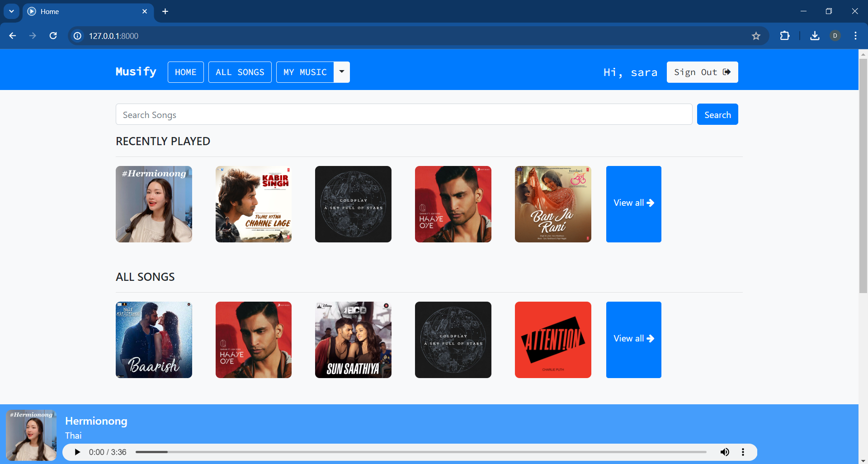Play the Hermionong track
Viewport: 868px width, 464px height.
click(x=77, y=452)
